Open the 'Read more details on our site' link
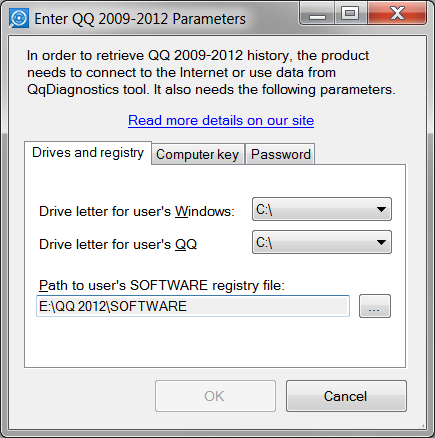435x438 pixels. [221, 120]
